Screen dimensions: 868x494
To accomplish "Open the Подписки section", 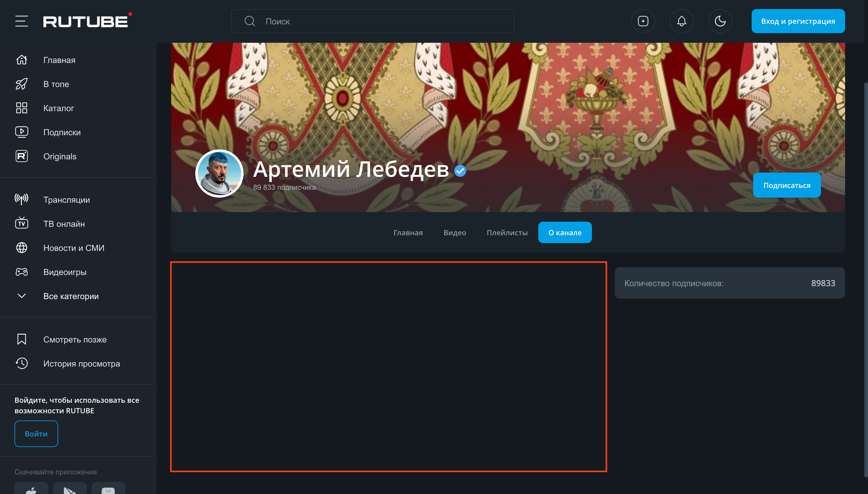I will [61, 132].
